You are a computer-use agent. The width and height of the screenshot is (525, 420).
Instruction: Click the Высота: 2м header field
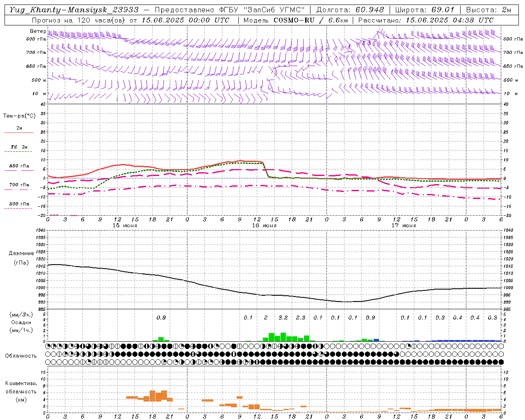tap(488, 10)
